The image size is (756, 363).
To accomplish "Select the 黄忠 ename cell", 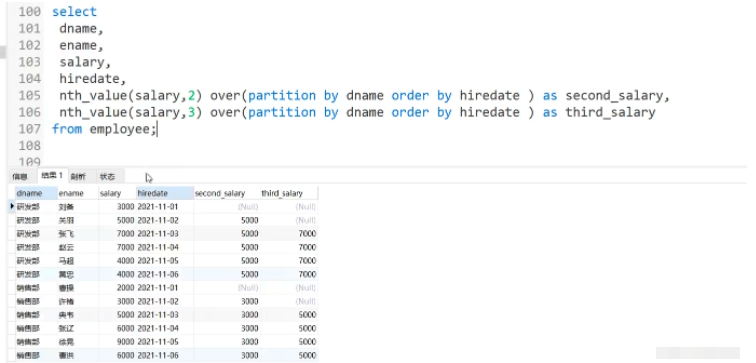I will click(78, 274).
